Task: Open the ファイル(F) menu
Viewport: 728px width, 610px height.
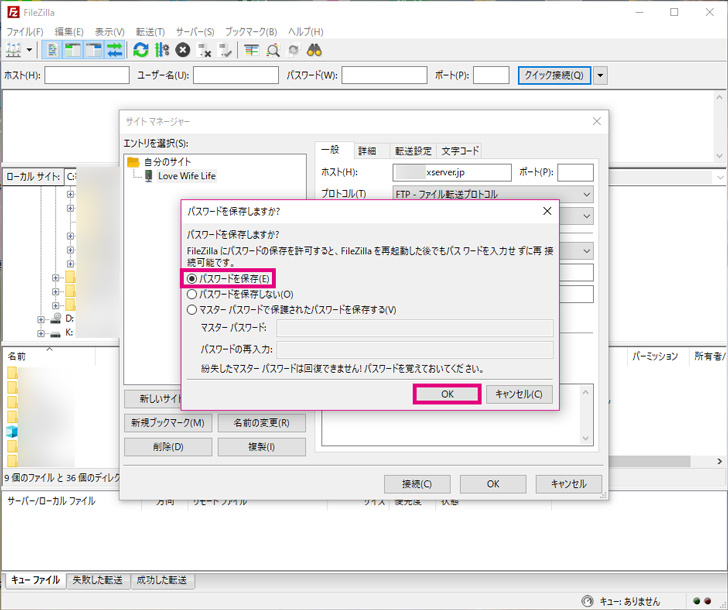Action: pyautogui.click(x=25, y=32)
